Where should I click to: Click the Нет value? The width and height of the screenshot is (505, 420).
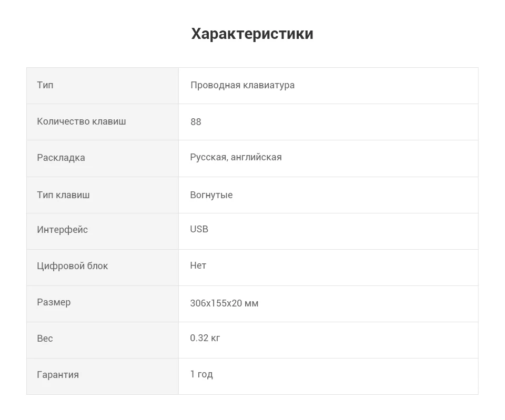click(198, 265)
